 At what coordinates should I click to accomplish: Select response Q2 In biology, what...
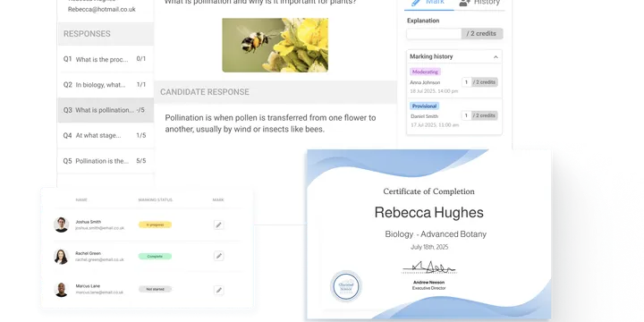pos(106,85)
